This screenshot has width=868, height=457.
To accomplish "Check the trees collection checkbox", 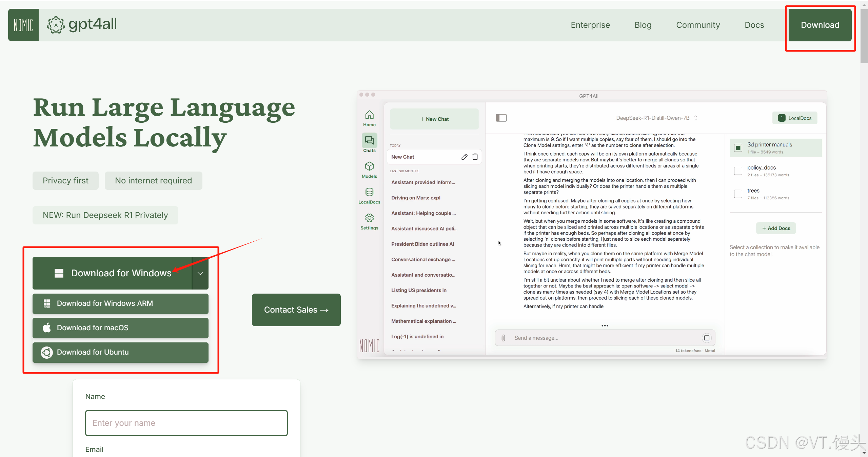I will 738,194.
